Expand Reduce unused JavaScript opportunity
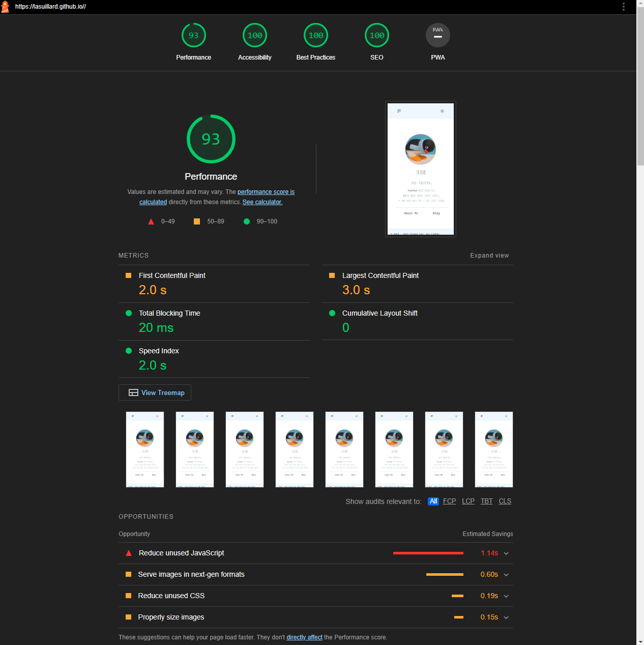 [315, 553]
